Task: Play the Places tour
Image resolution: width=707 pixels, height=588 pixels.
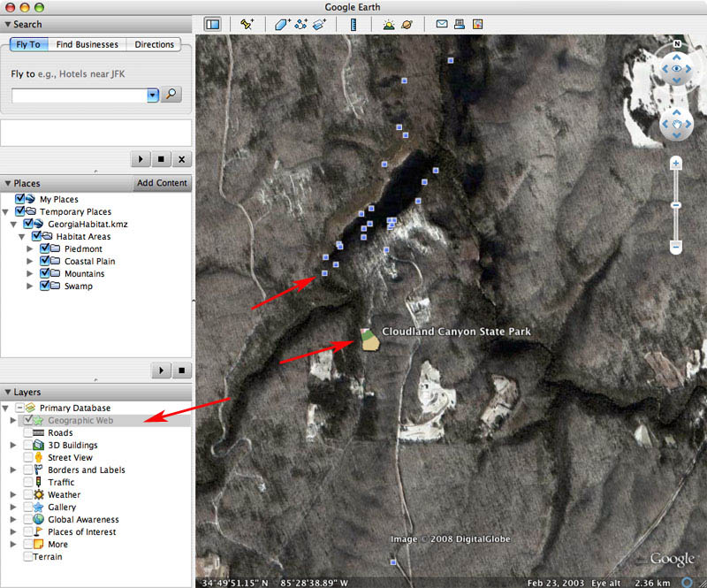Action: pos(161,370)
